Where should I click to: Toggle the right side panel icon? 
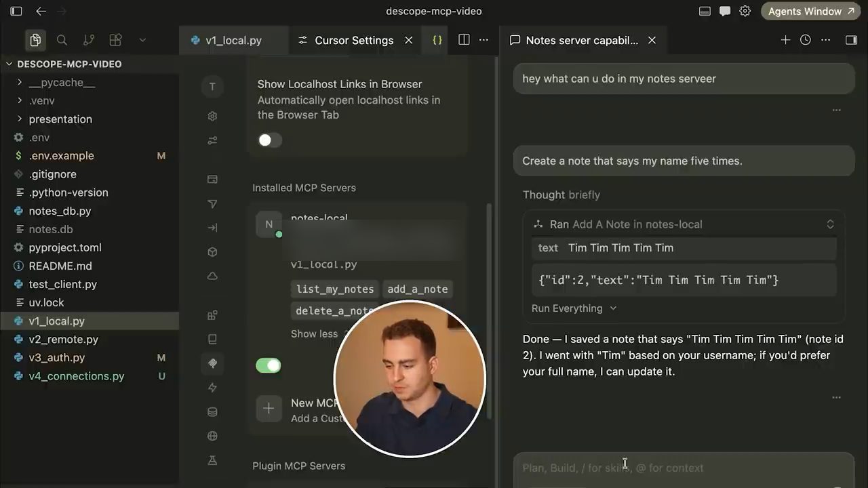(x=851, y=40)
